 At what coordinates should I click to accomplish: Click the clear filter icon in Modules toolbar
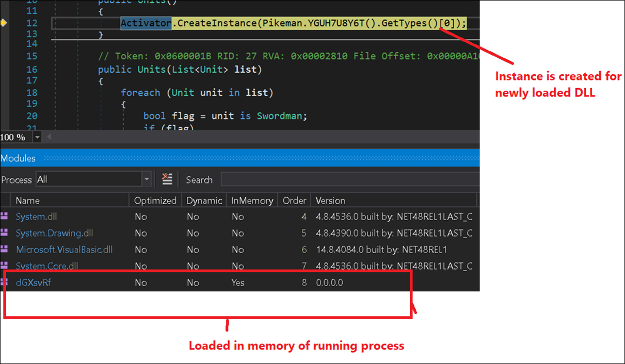coord(167,179)
